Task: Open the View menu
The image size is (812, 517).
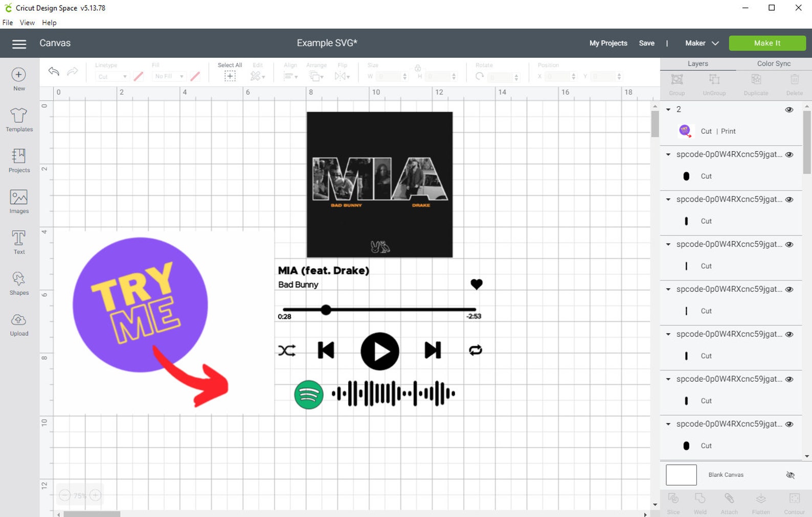Action: (27, 22)
